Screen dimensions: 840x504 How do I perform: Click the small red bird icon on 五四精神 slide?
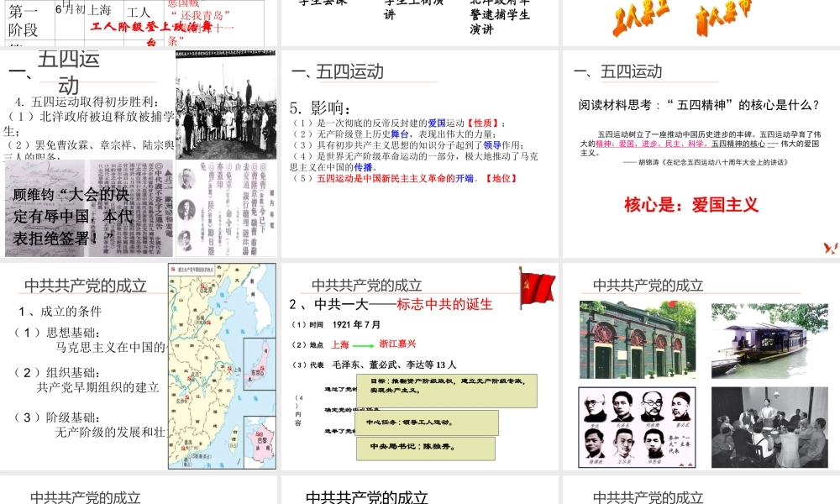coord(831,248)
